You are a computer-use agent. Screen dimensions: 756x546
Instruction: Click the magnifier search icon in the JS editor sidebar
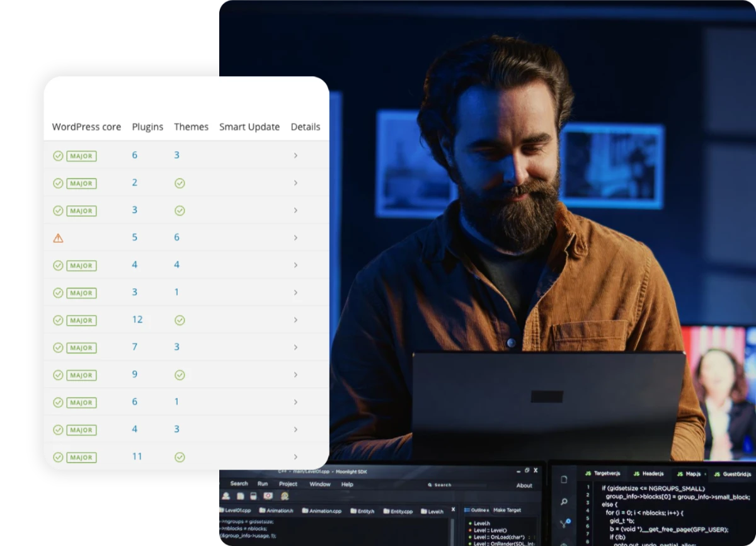tap(564, 502)
